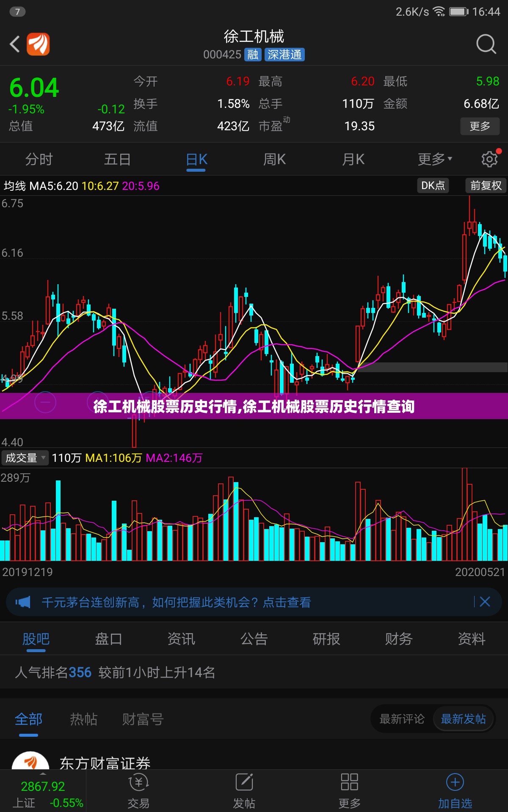Select the 财富号 filter

click(x=143, y=719)
